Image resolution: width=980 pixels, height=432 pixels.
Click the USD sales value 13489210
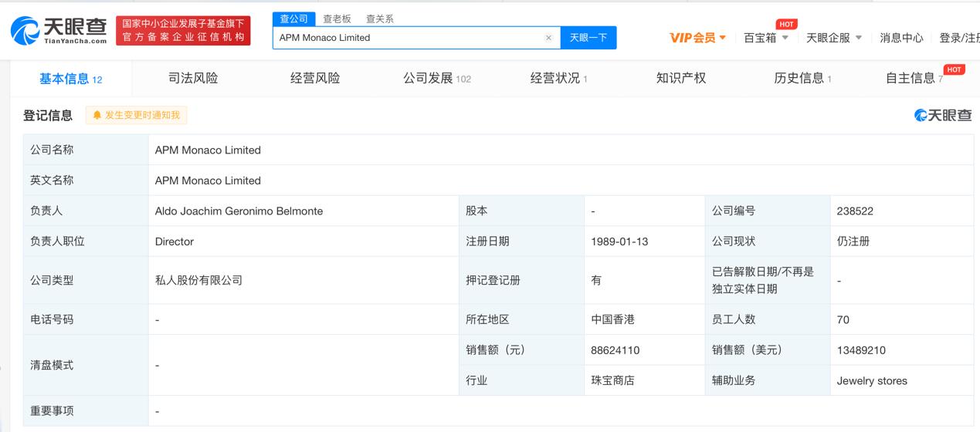point(861,350)
